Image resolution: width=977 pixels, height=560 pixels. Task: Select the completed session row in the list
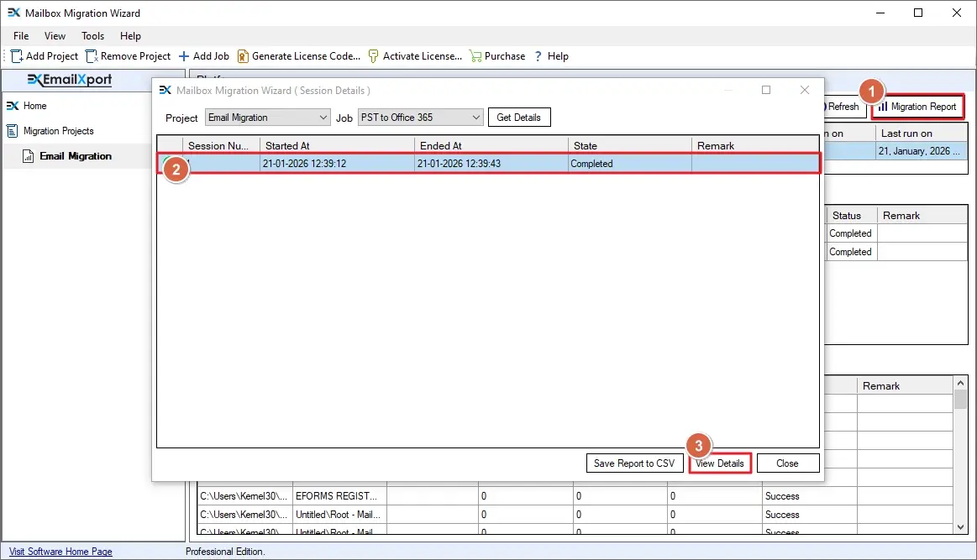487,163
